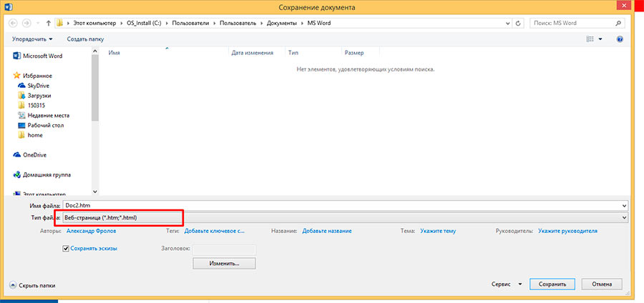The height and width of the screenshot is (303, 644).
Task: Toggle Сохранять эскизы checkbox
Action: click(66, 249)
